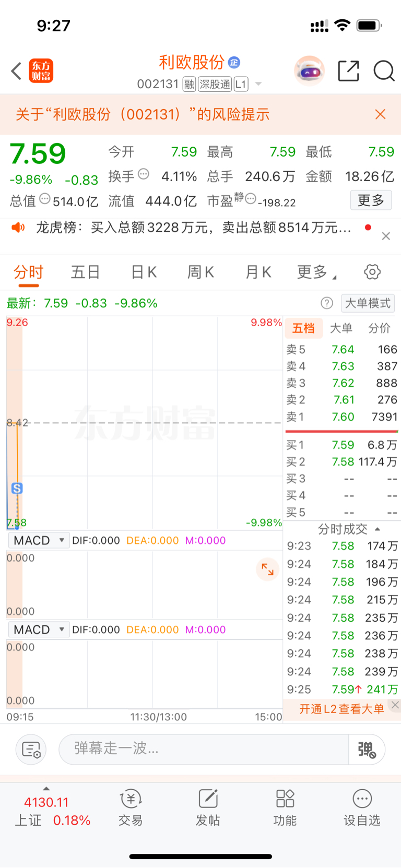Image resolution: width=401 pixels, height=868 pixels.
Task: Tap the stock code 002131
Action: pyautogui.click(x=158, y=84)
